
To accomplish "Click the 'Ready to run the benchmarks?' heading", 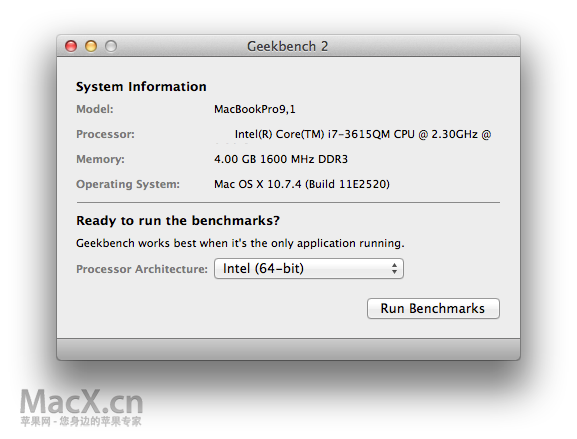I will pos(178,220).
